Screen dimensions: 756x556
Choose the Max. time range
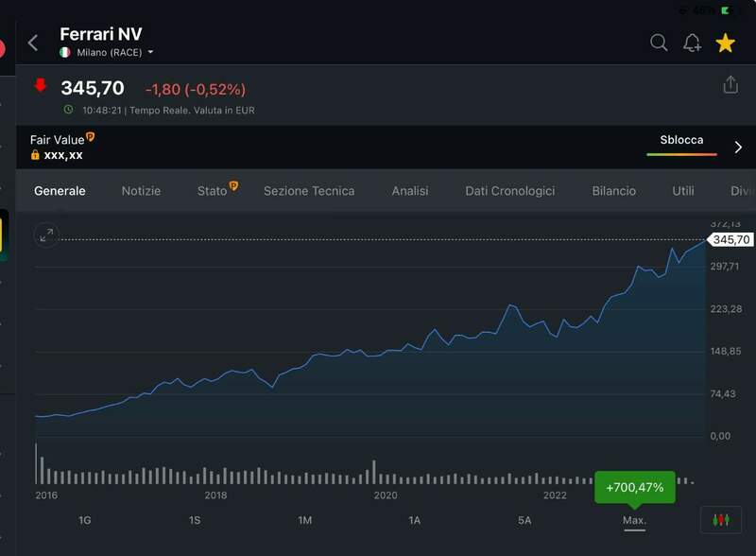pyautogui.click(x=634, y=520)
